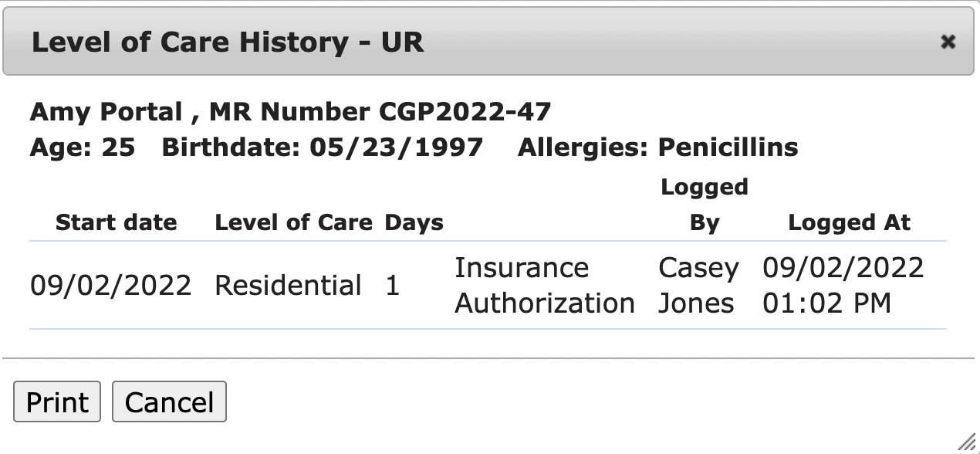
Task: Grab the dialog resize handle corner
Action: (965, 442)
